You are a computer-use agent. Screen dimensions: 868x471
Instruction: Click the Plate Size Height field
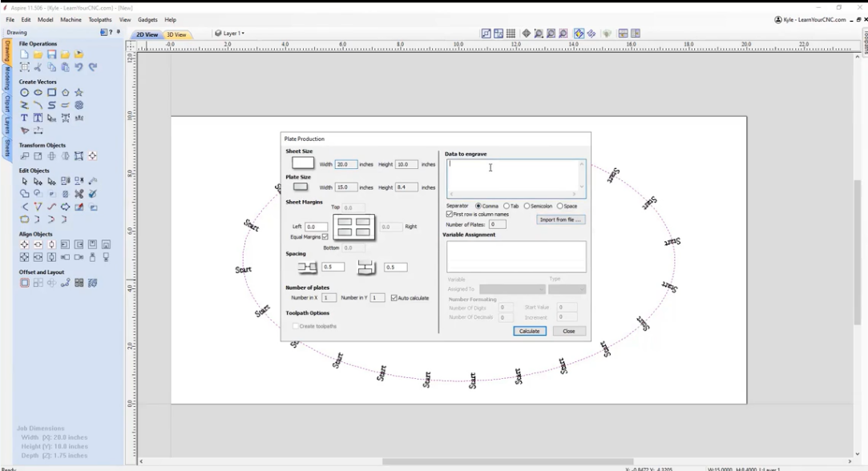406,187
